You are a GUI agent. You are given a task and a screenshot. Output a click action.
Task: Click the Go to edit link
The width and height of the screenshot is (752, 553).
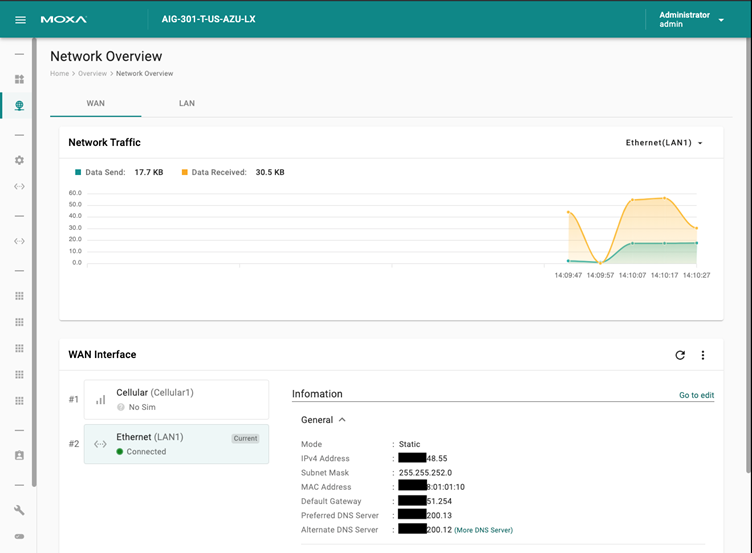coord(696,395)
